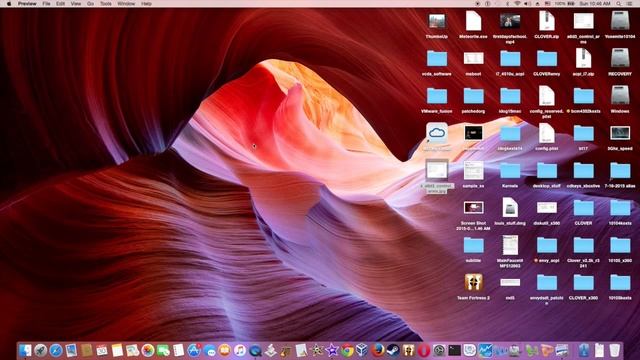Image resolution: width=640 pixels, height=360 pixels.
Task: Open the Finder icon in the Dock
Action: (x=25, y=350)
